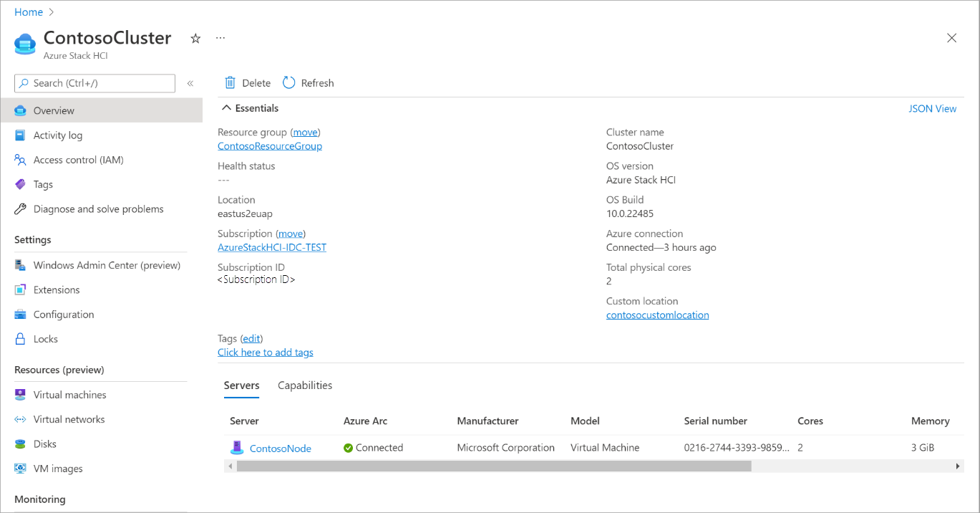Screen dimensions: 980x513
Task: Click the Activity log icon
Action: 20,135
